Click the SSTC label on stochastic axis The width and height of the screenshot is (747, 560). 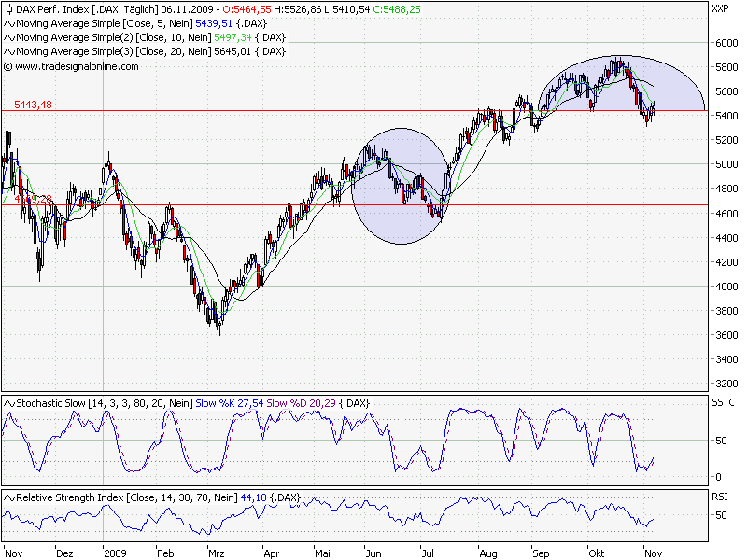[723, 403]
